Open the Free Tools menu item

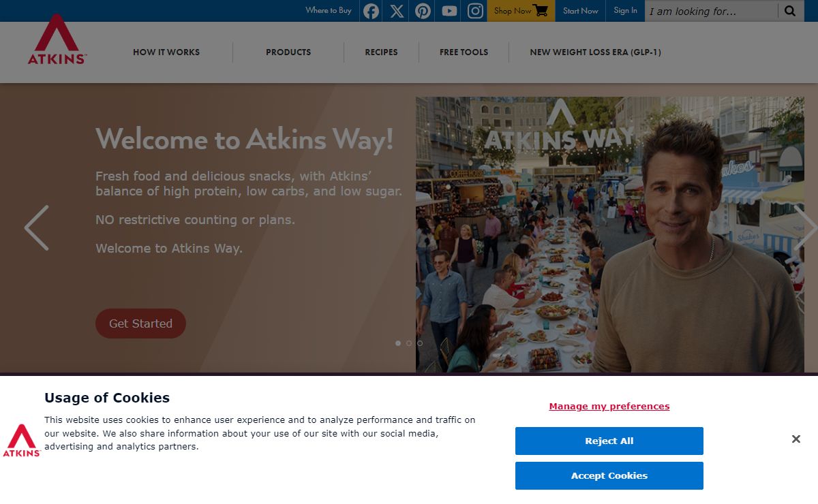click(464, 52)
